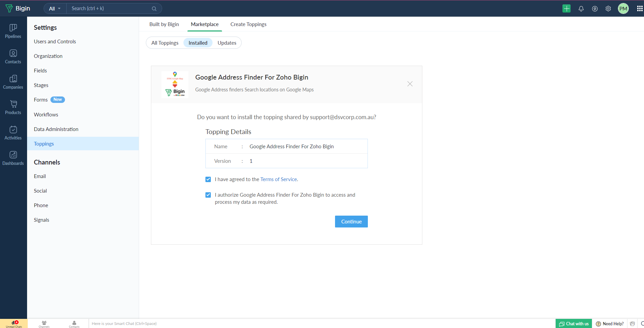Switch to the Built by Bigin tab
The height and width of the screenshot is (328, 644).
[x=164, y=24]
